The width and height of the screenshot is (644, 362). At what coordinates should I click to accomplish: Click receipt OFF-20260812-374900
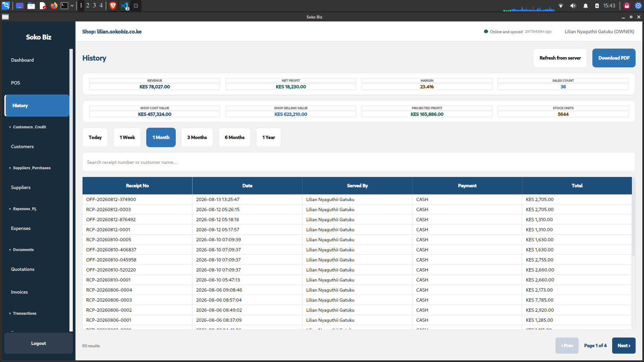(x=111, y=199)
